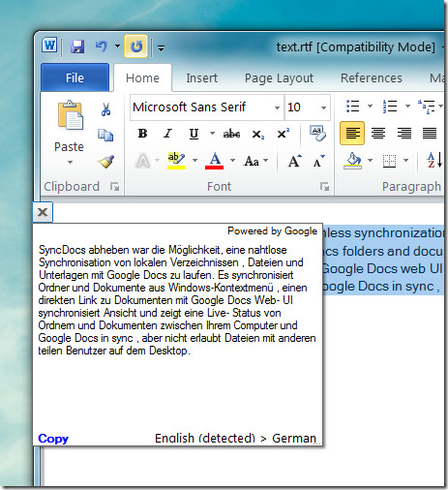Open the Bullets library dropdown arrow

[370, 106]
